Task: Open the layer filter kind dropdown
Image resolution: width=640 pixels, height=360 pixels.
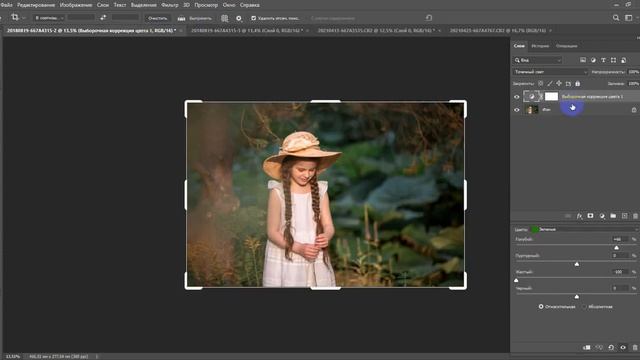Action: click(x=538, y=60)
